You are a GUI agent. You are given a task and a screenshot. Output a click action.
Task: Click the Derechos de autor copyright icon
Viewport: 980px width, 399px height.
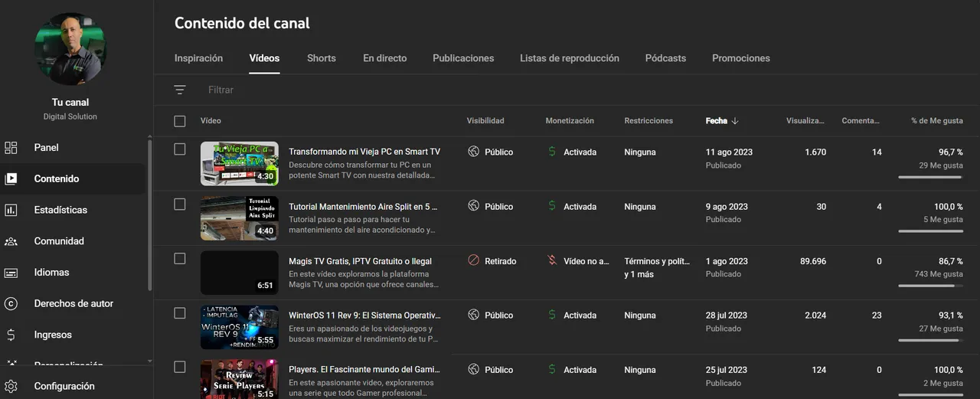pyautogui.click(x=11, y=303)
